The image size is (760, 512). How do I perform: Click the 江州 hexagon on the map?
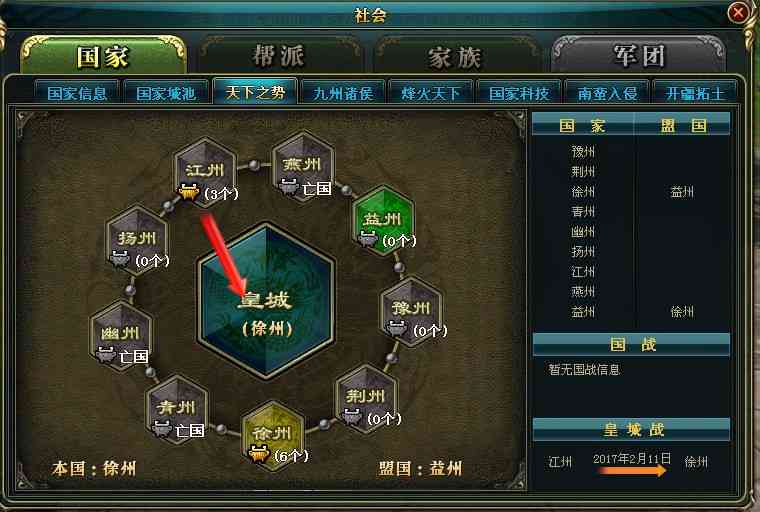(205, 172)
